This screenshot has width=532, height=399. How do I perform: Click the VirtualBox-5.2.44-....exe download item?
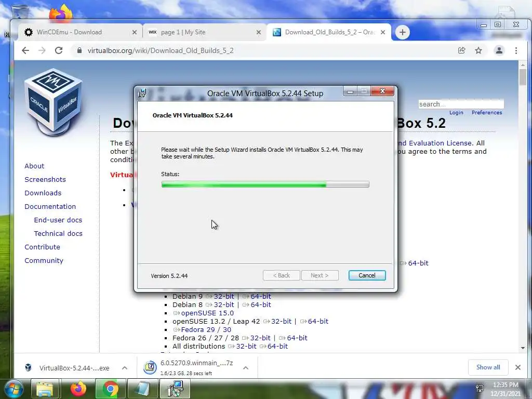pyautogui.click(x=74, y=368)
